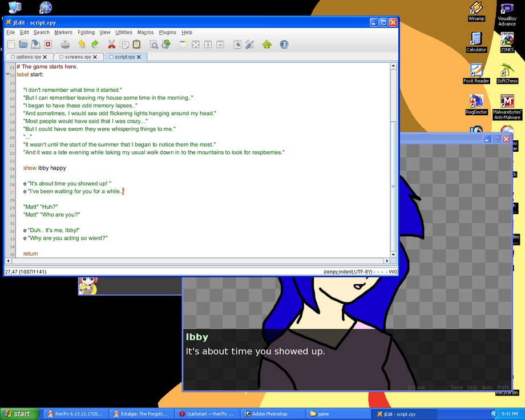
Task: Open the Folding menu
Action: [x=86, y=32]
